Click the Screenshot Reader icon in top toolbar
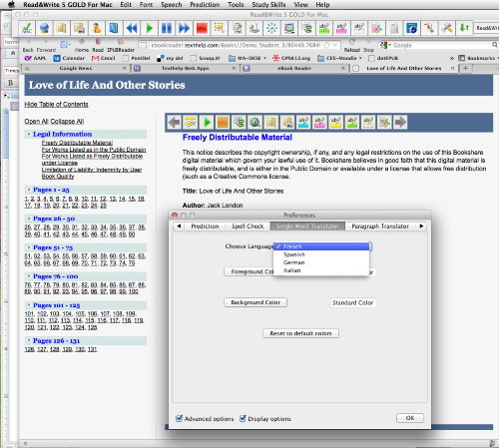The image size is (499, 448). coord(219,28)
